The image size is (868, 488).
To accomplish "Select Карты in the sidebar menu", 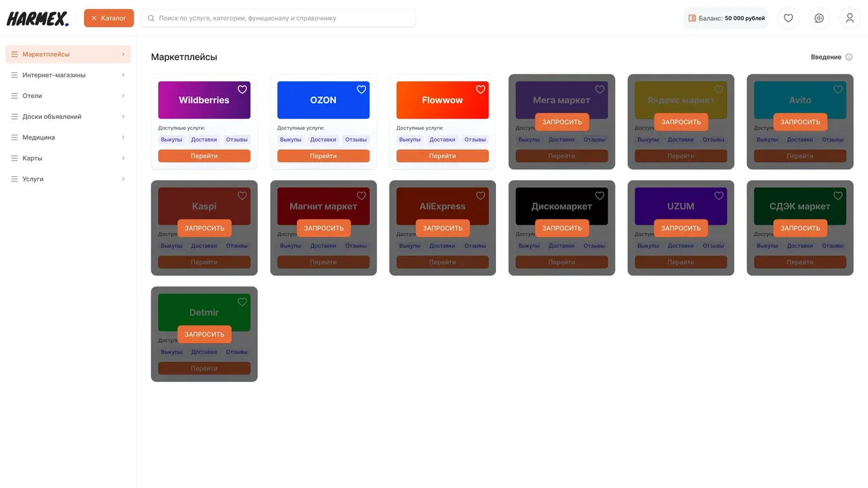I will [x=32, y=158].
